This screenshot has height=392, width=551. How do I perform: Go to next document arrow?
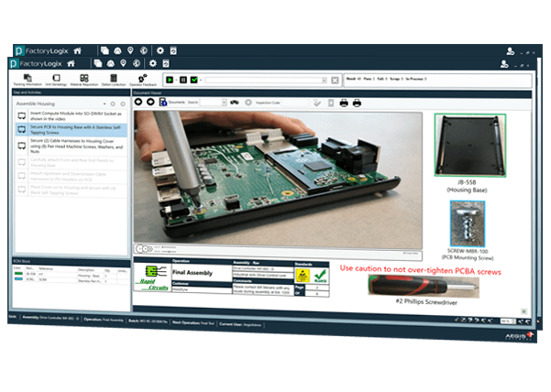click(151, 103)
